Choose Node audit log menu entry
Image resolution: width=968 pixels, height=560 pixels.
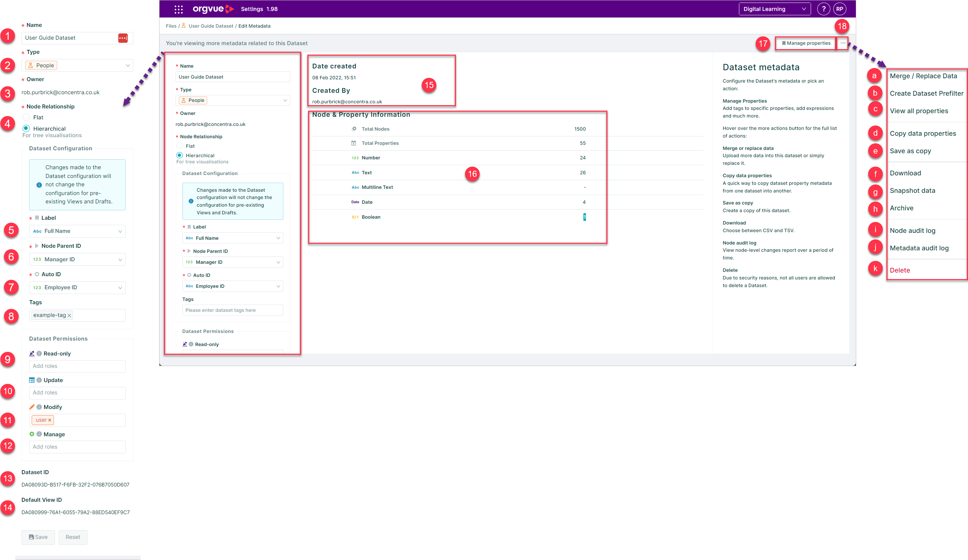pyautogui.click(x=912, y=231)
